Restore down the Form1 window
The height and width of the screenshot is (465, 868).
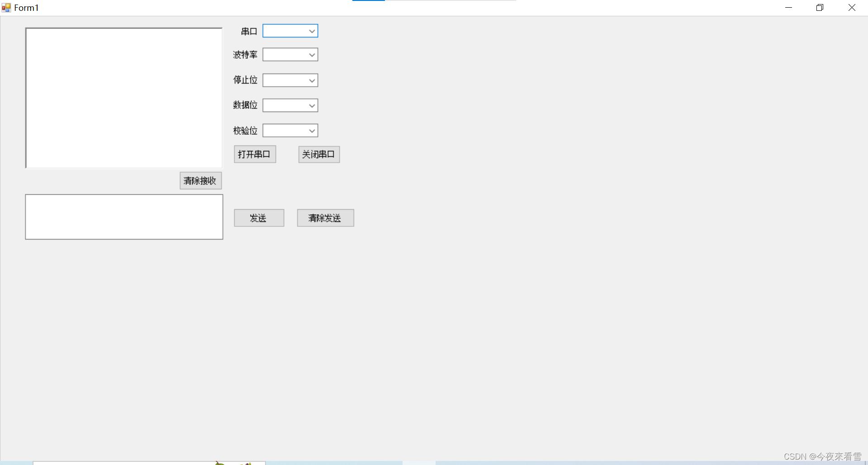820,8
